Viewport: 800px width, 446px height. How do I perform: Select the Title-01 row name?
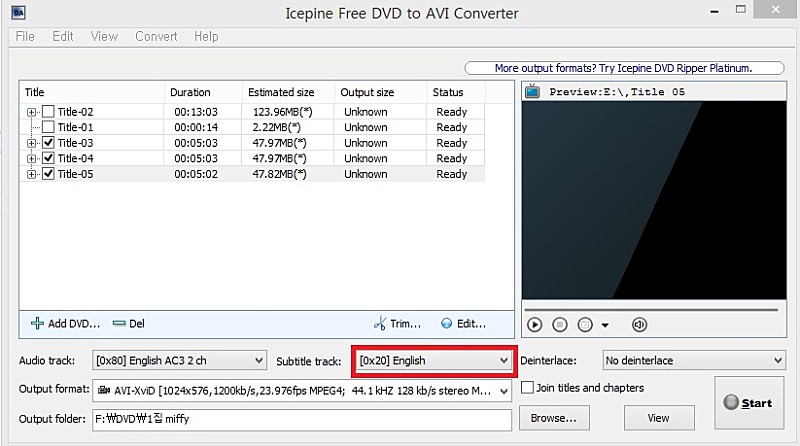pyautogui.click(x=76, y=127)
